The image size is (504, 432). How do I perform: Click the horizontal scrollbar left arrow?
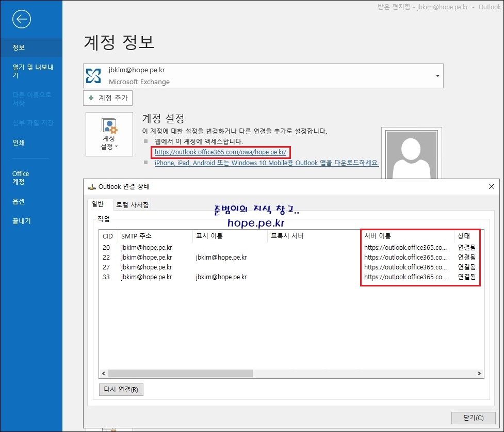(x=104, y=374)
